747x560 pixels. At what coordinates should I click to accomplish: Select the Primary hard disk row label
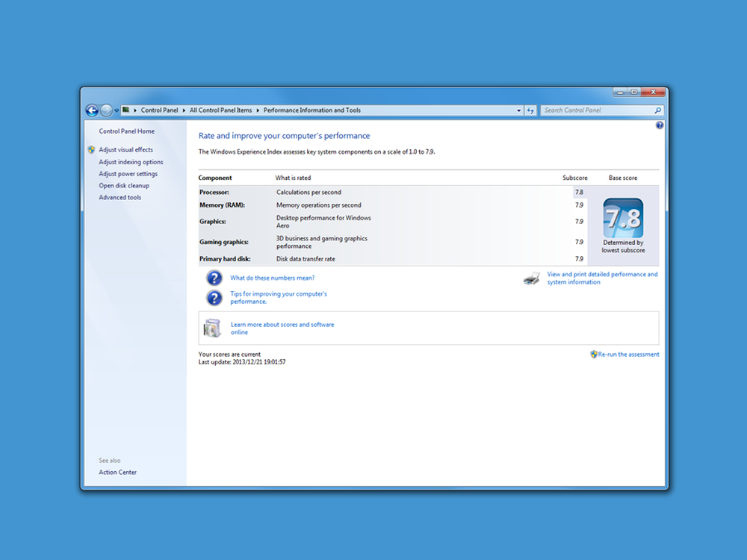[x=225, y=259]
